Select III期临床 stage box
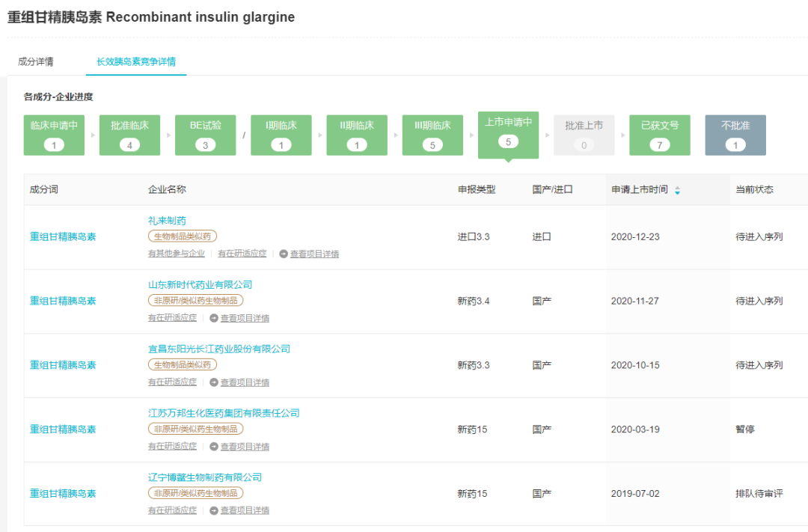Image resolution: width=808 pixels, height=532 pixels. coord(432,135)
